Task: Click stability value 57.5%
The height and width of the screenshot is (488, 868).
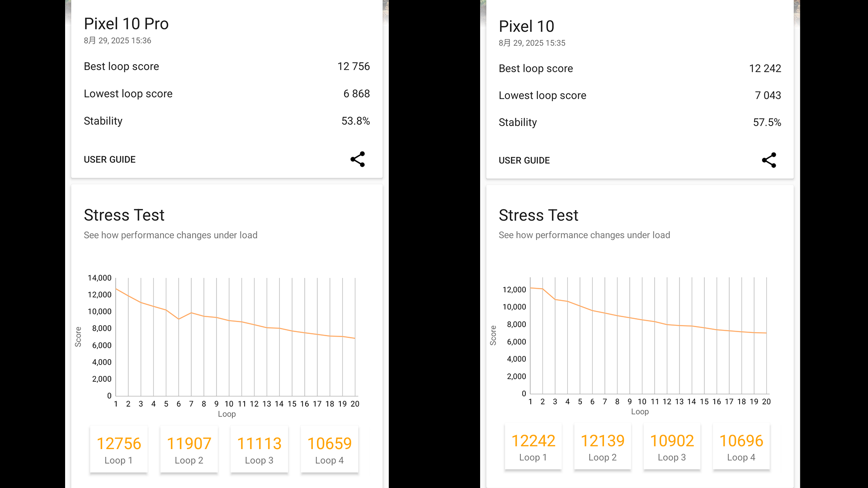Action: (x=767, y=122)
